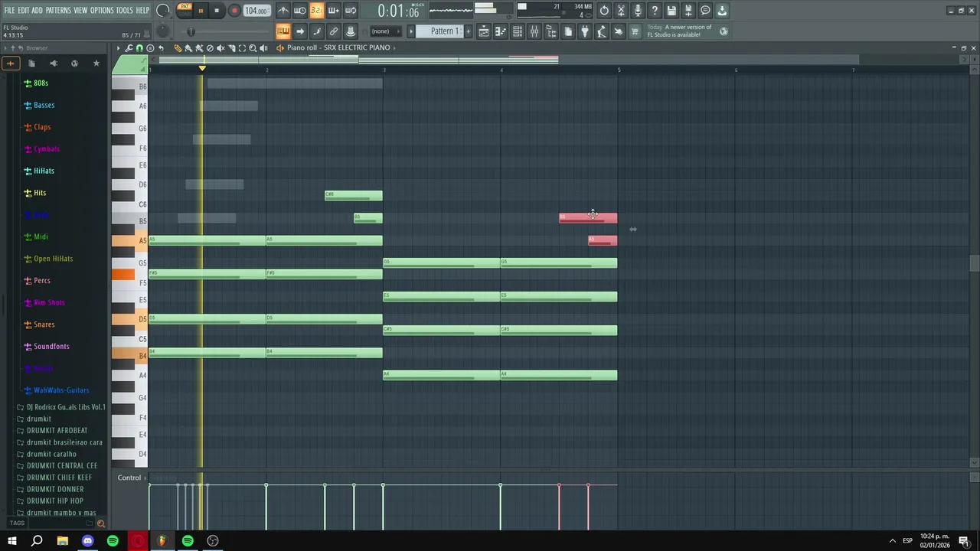Click the download update icon

pyautogui.click(x=722, y=11)
